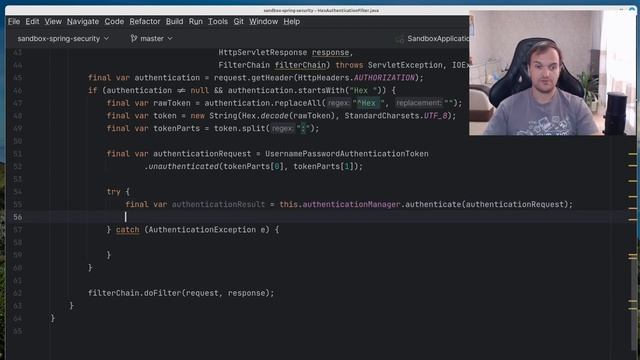The height and width of the screenshot is (360, 640).
Task: Click the AUTHORIZATION constant on line 45
Action: tap(384, 78)
